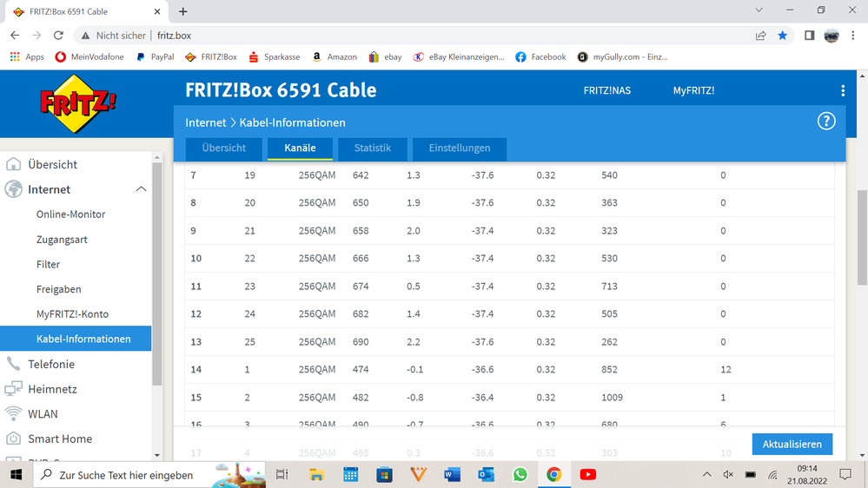Screen dimensions: 868x488
Task: Open Apps bookmark grid icon
Action: point(15,56)
